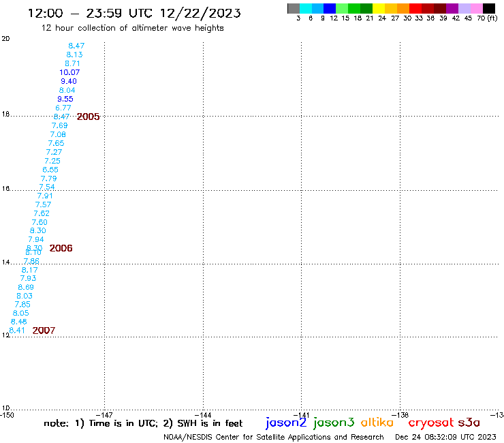Click the 2007 time marker

[x=44, y=331]
